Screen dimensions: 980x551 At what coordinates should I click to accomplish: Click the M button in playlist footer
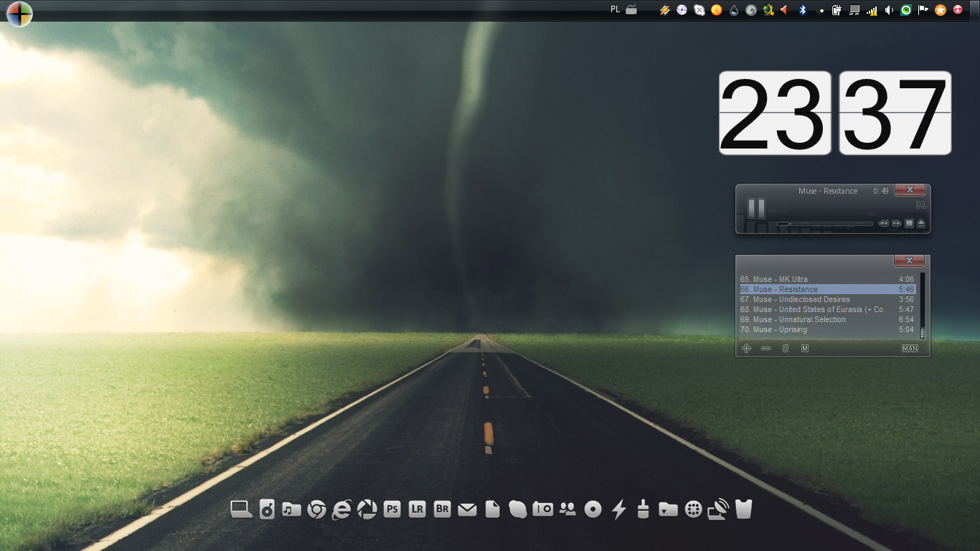tap(805, 349)
